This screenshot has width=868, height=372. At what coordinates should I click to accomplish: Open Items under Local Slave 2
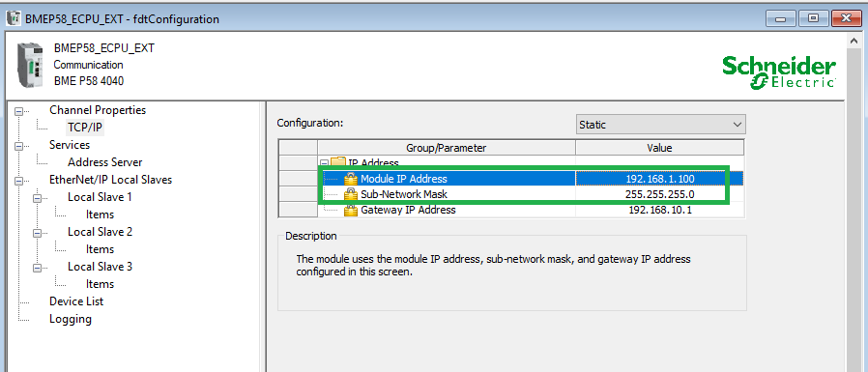[100, 249]
